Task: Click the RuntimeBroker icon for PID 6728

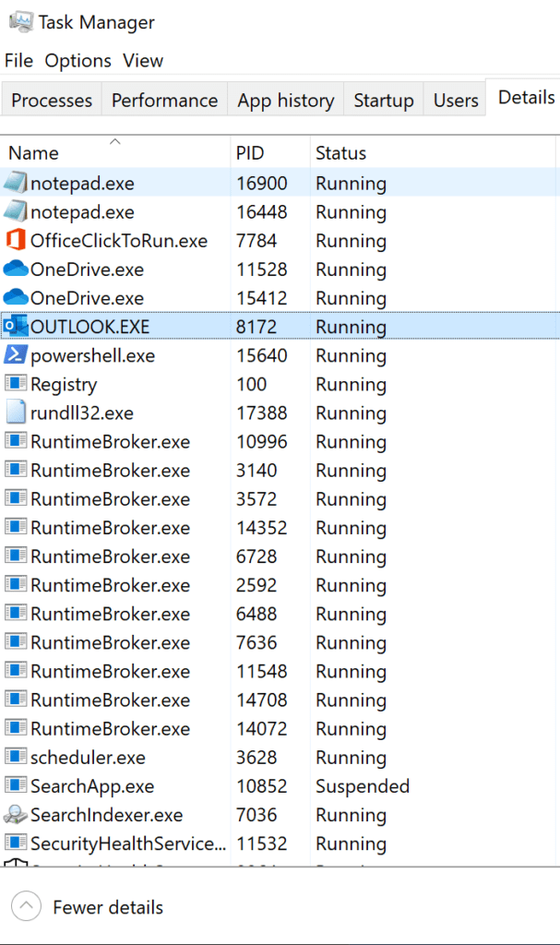Action: tap(16, 556)
